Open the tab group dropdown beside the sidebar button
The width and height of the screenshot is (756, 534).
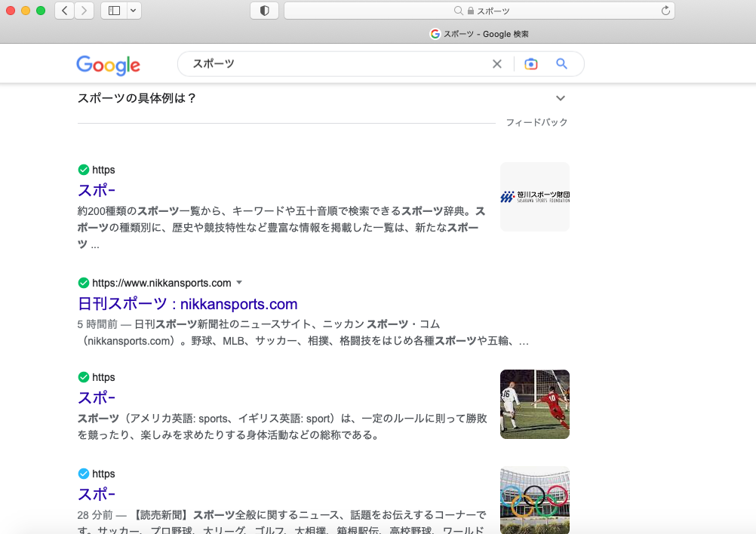[134, 11]
